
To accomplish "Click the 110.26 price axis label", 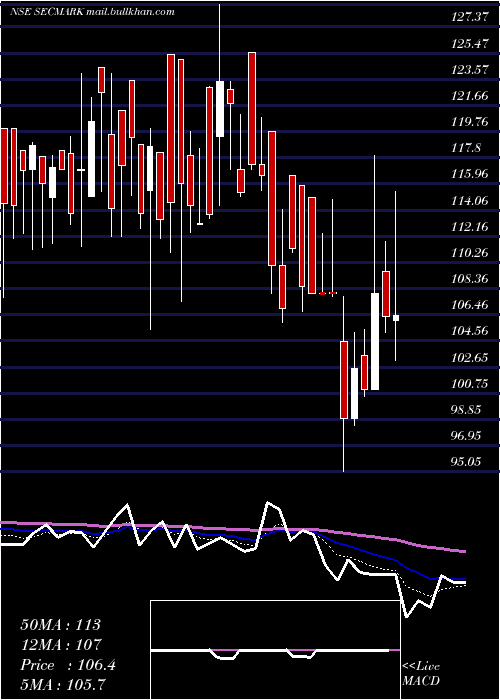I will pos(468,253).
